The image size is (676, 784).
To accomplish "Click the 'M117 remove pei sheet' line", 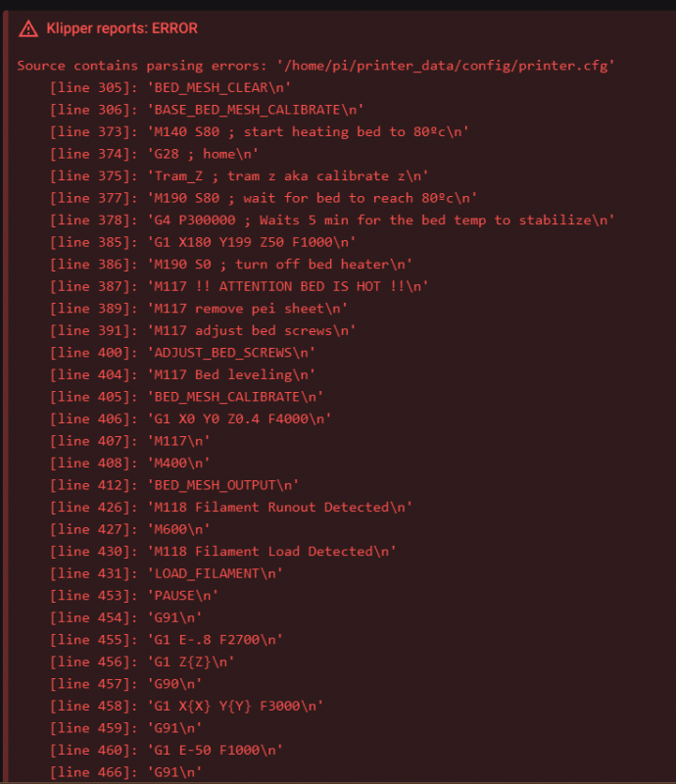I will 199,308.
